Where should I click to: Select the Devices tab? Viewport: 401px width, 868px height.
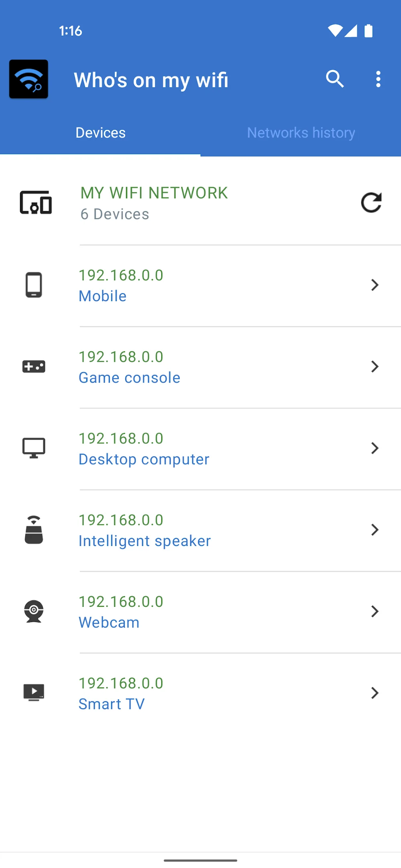(100, 133)
